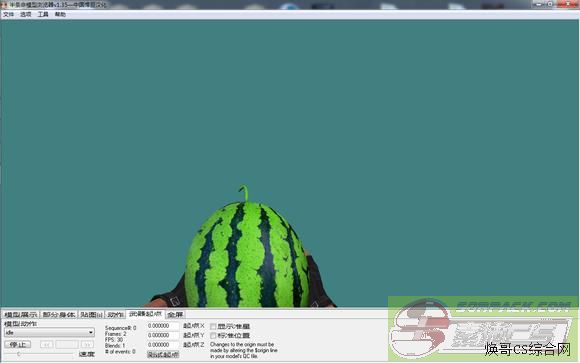Click the app icon in title bar
The width and height of the screenshot is (580, 363).
[4, 5]
